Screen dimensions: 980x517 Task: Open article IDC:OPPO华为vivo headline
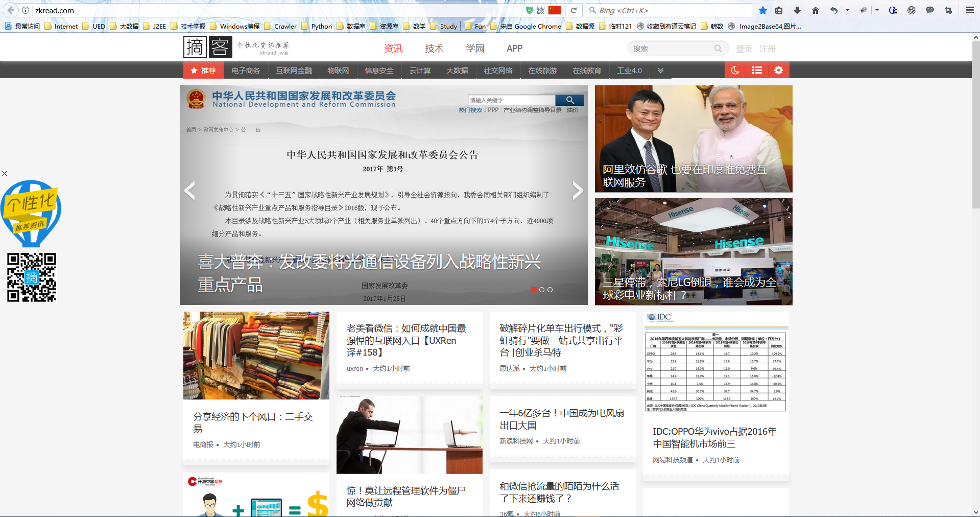coord(714,437)
